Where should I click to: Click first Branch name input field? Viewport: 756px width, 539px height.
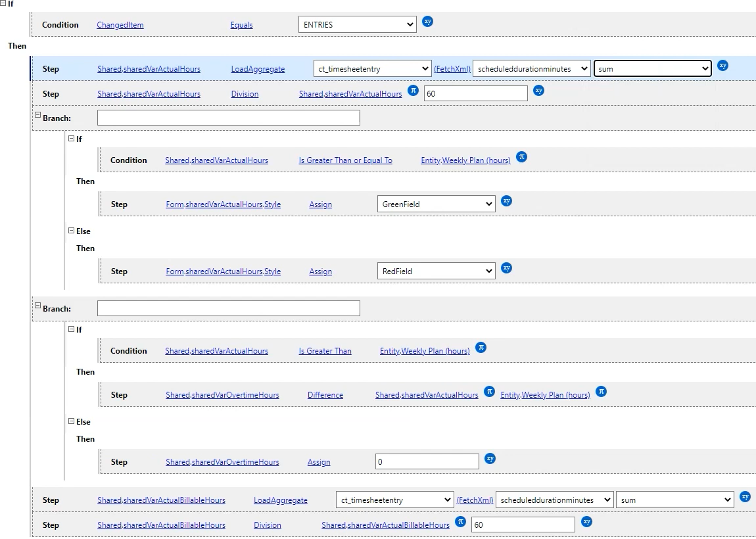[x=229, y=118]
